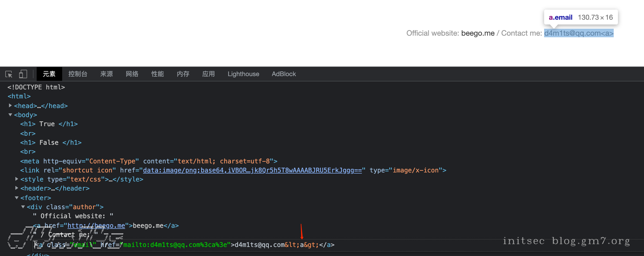Viewport: 644px width, 256px height.
Task: Open the 来源 tab
Action: (106, 74)
